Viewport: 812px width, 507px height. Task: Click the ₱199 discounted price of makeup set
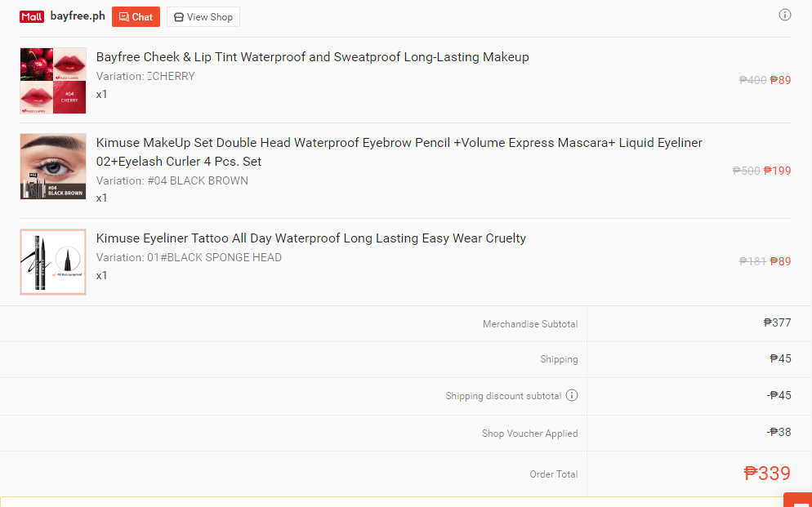click(778, 171)
